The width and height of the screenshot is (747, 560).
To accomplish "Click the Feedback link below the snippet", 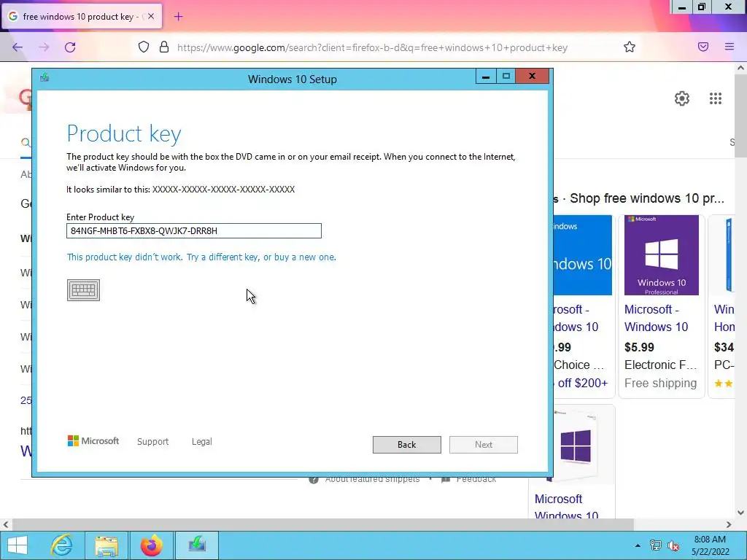I will coord(476,479).
